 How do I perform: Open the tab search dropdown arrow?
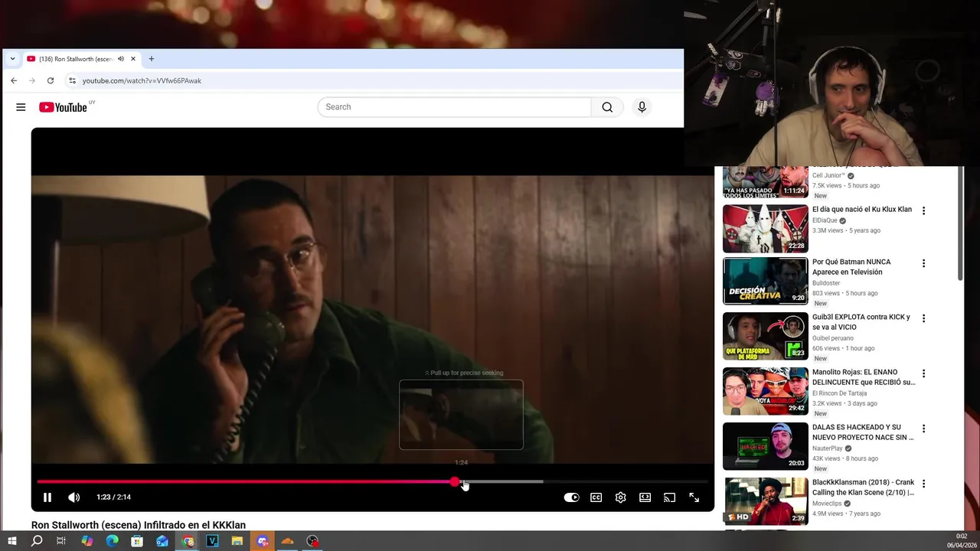tap(12, 59)
